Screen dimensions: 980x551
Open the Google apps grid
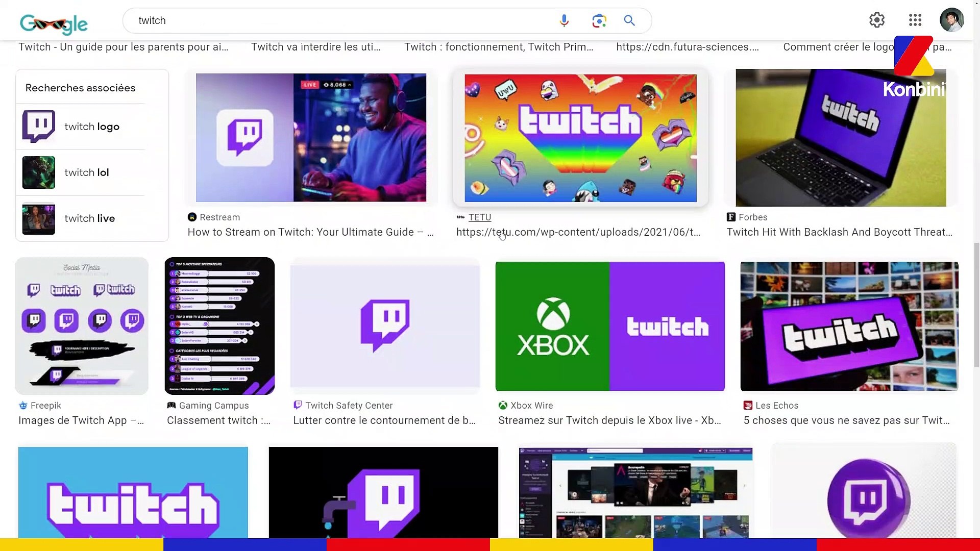tap(915, 20)
